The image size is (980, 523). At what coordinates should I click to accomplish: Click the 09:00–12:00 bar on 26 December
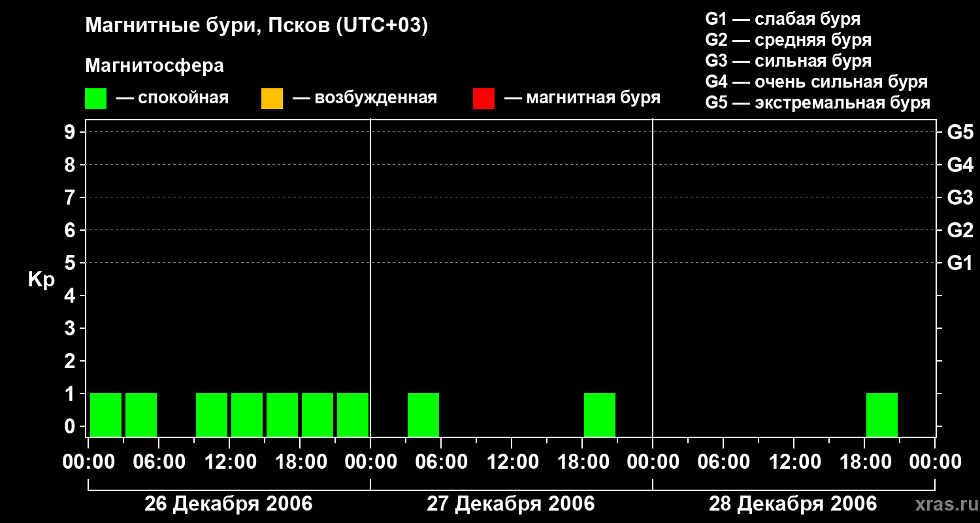(x=212, y=414)
